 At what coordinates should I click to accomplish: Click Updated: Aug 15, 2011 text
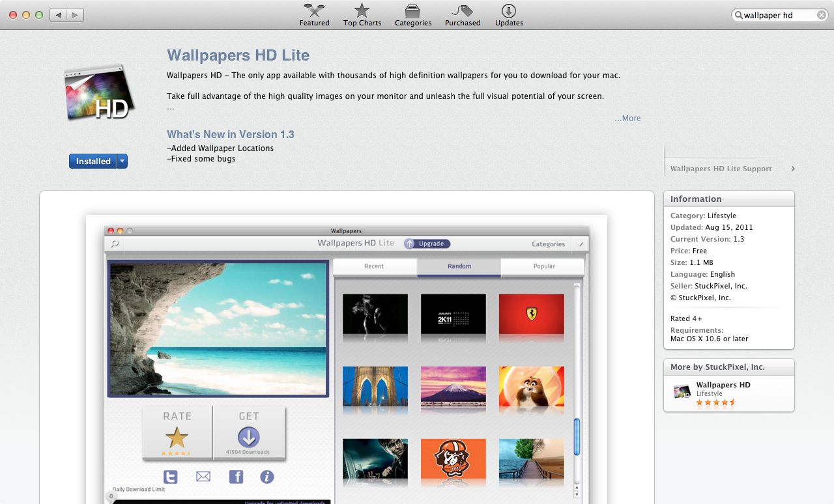coord(712,227)
